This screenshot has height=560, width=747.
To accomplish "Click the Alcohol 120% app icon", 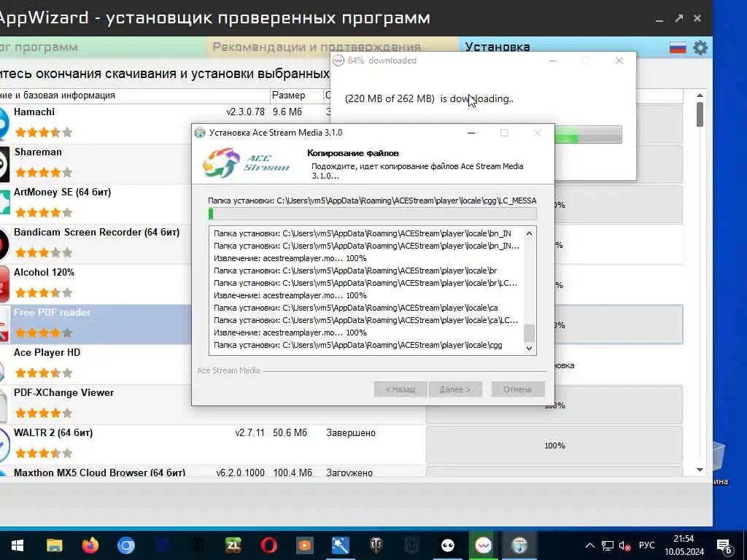I will click(x=4, y=285).
